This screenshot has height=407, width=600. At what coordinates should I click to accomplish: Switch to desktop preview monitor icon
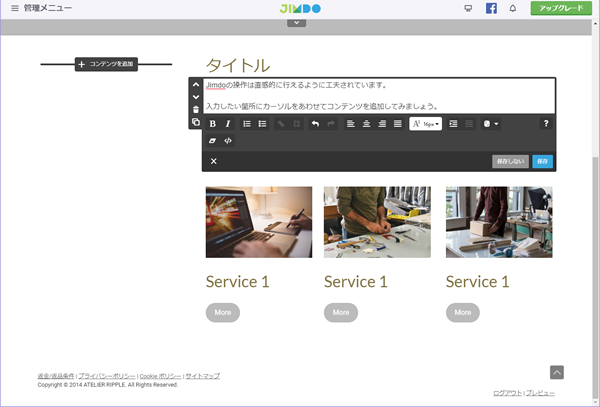(x=468, y=8)
